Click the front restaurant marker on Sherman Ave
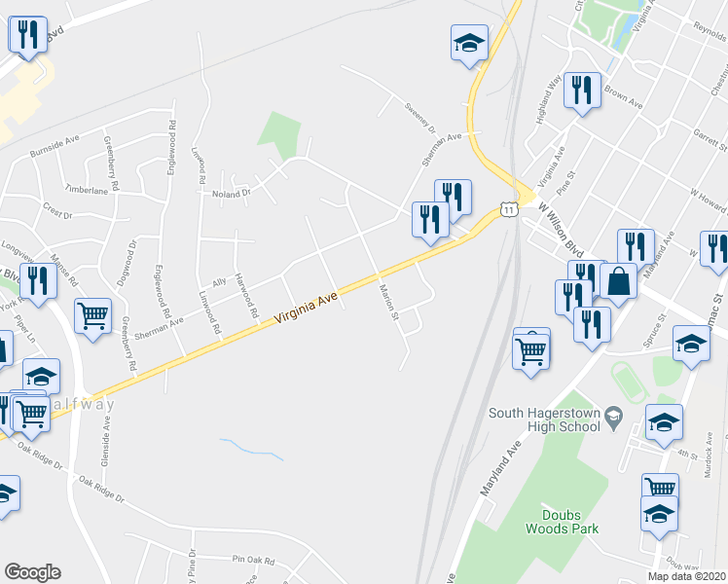This screenshot has width=728, height=584. (x=430, y=223)
